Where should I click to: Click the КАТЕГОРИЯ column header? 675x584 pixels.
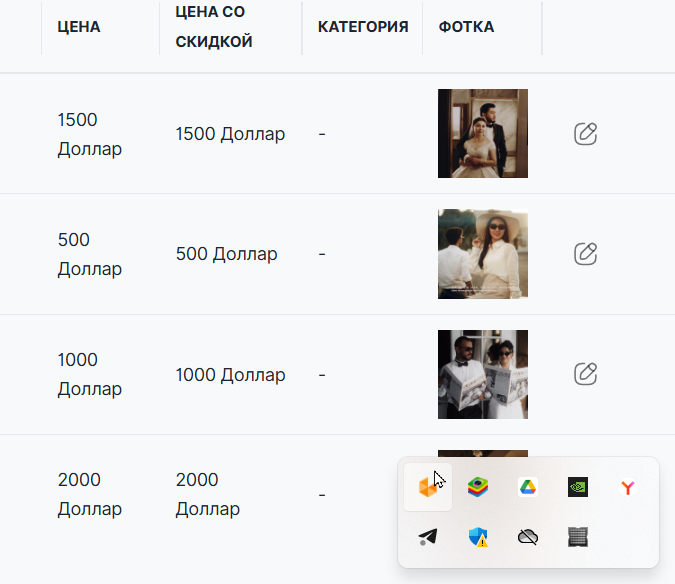(363, 27)
